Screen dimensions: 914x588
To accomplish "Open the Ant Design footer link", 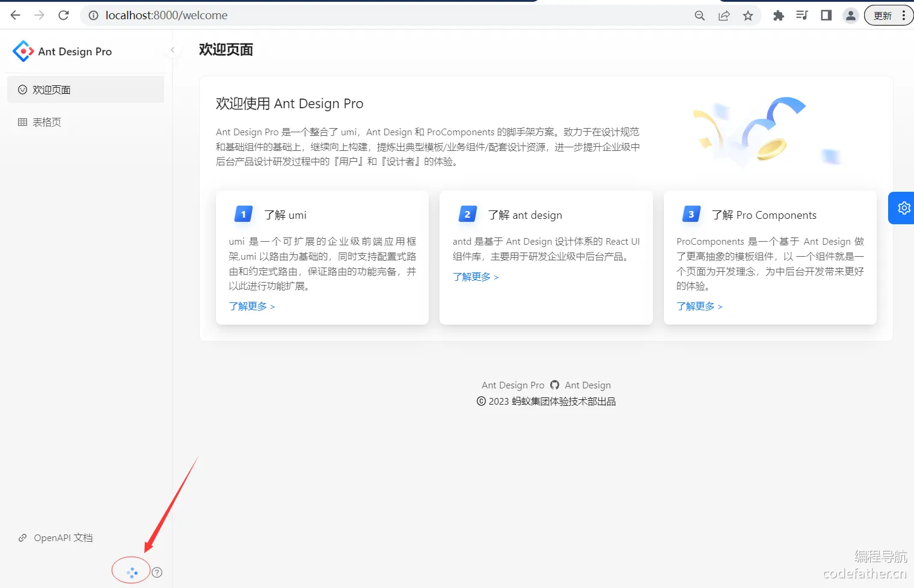I will [587, 385].
